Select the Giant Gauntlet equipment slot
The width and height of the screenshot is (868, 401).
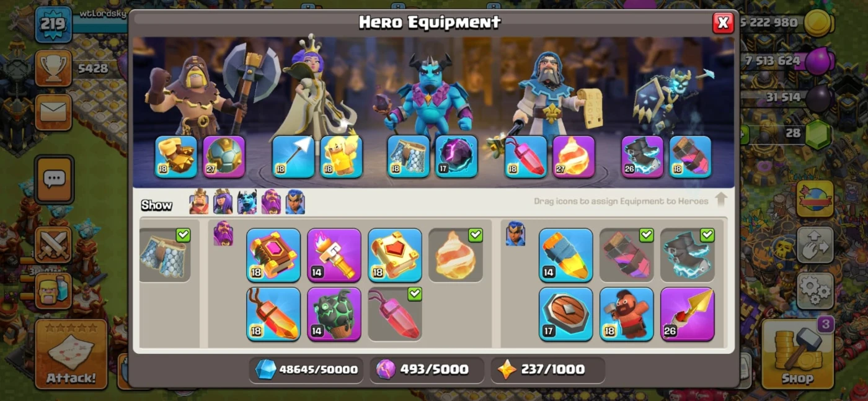[176, 156]
